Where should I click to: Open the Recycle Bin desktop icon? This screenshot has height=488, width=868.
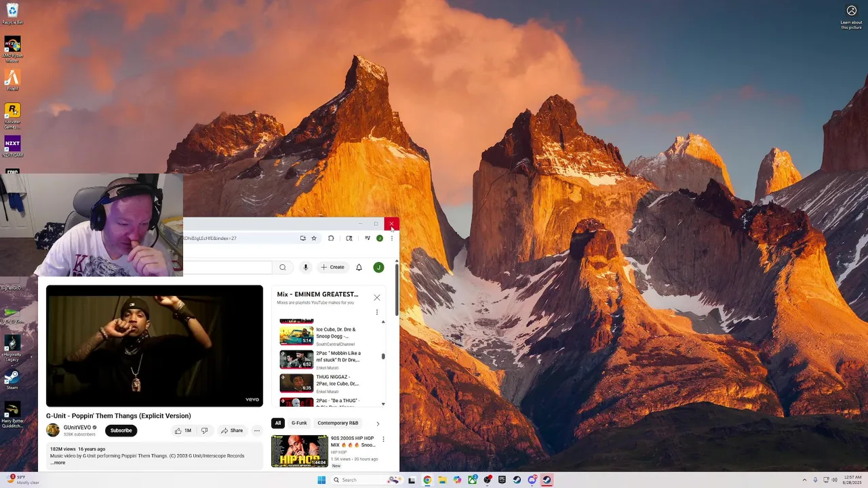click(12, 14)
